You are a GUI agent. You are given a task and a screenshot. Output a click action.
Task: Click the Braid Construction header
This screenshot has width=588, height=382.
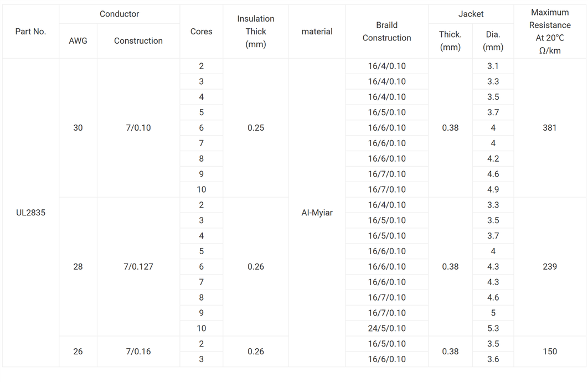click(x=386, y=32)
